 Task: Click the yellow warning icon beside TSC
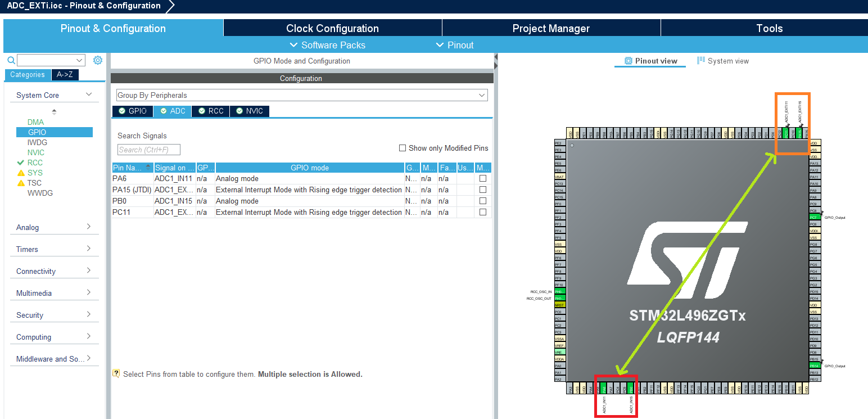pyautogui.click(x=20, y=182)
